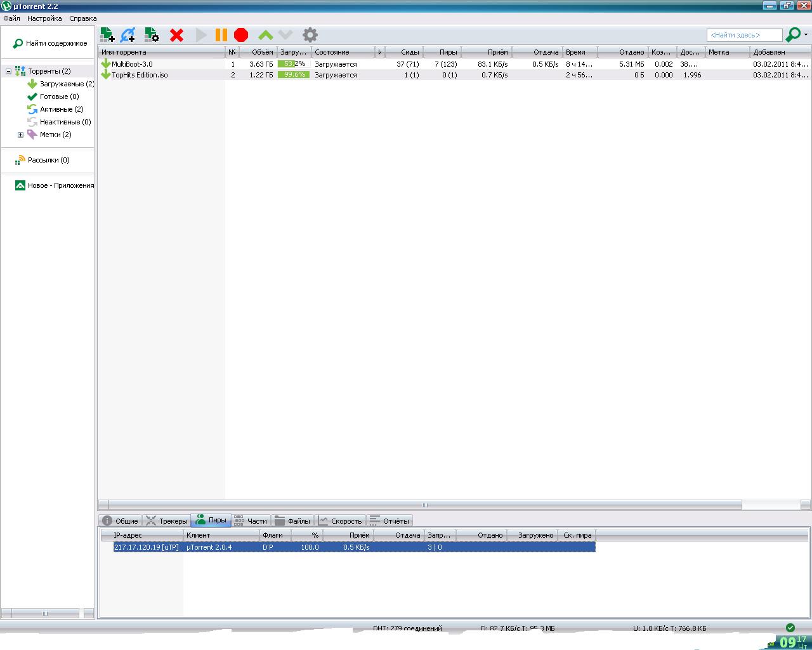Sort by the Имя торрента column
Screen dimensions: 812x650
(162, 52)
